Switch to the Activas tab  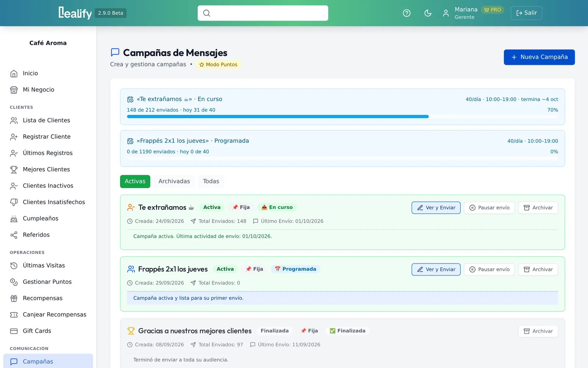[135, 181]
